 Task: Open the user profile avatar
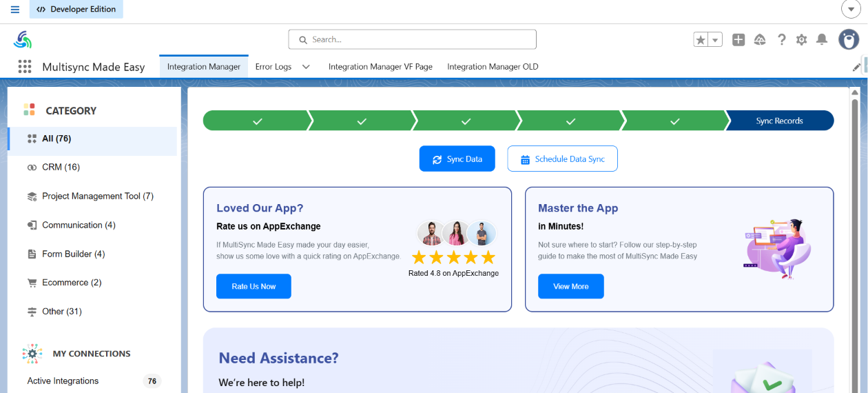click(849, 39)
